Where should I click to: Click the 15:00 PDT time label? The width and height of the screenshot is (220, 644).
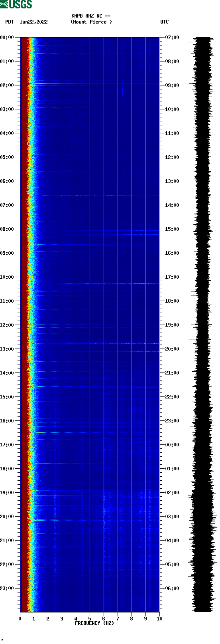click(7, 397)
